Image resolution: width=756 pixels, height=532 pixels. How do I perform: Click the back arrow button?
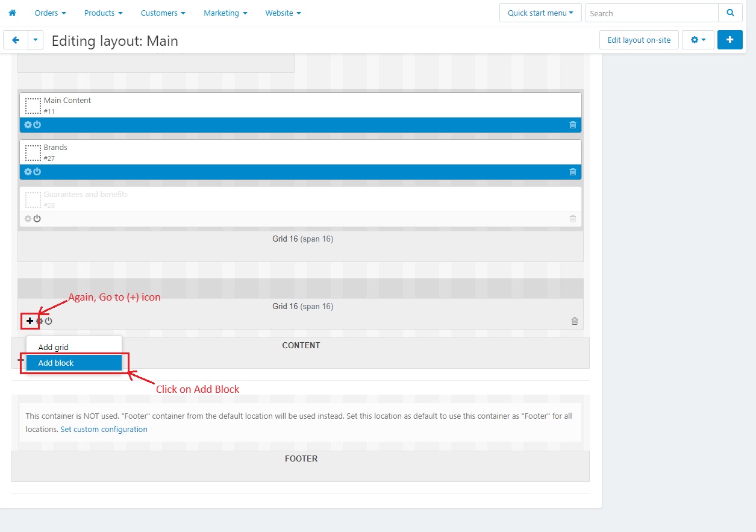point(16,40)
